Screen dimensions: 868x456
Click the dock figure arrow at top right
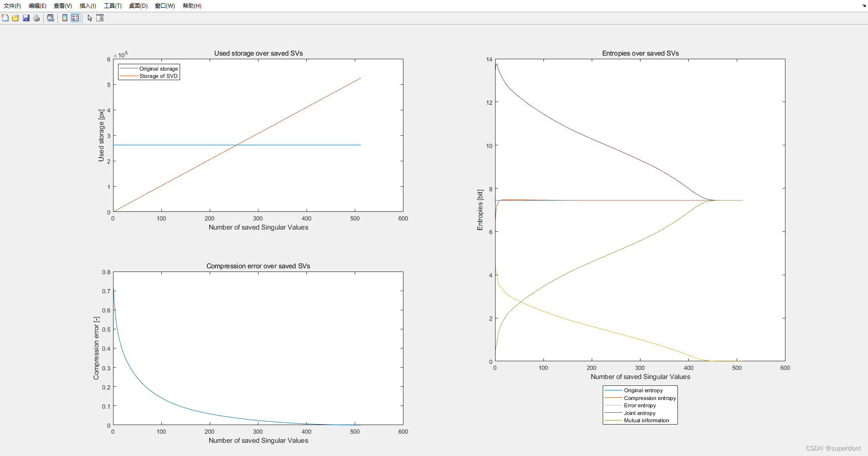863,6
